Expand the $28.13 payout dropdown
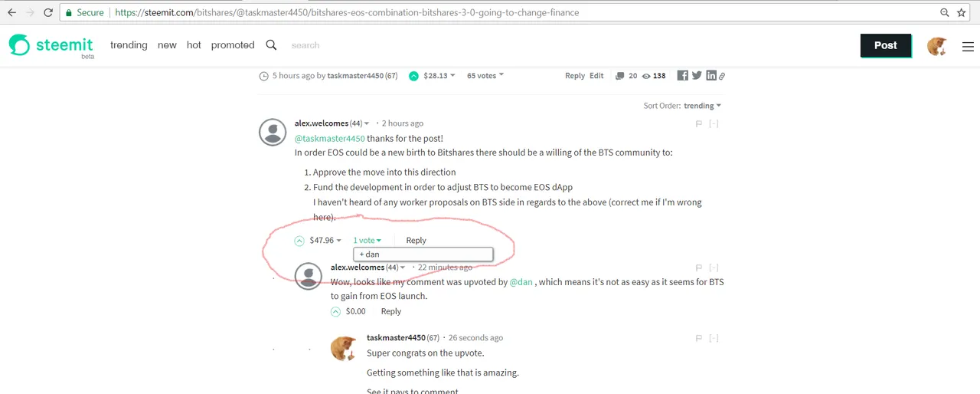The width and height of the screenshot is (980, 394). [x=439, y=76]
